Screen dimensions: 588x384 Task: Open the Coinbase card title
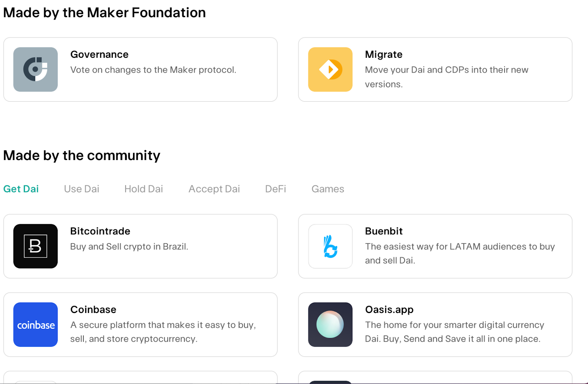(93, 309)
